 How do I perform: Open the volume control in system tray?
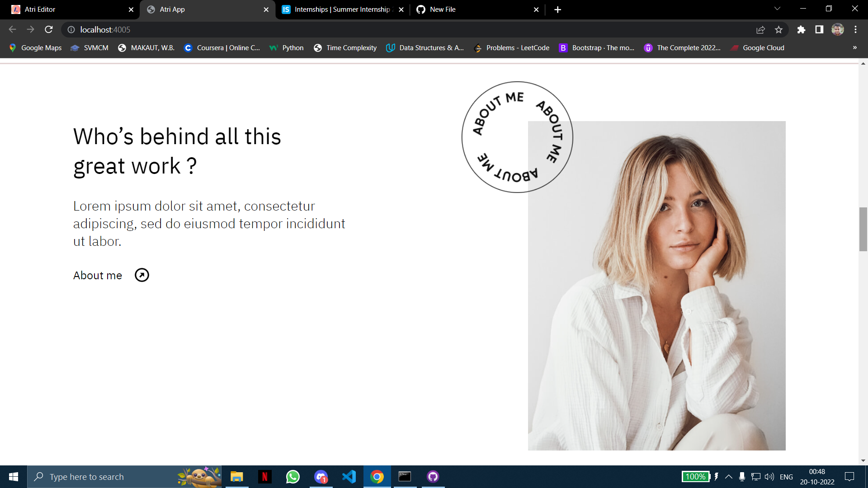pyautogui.click(x=769, y=477)
